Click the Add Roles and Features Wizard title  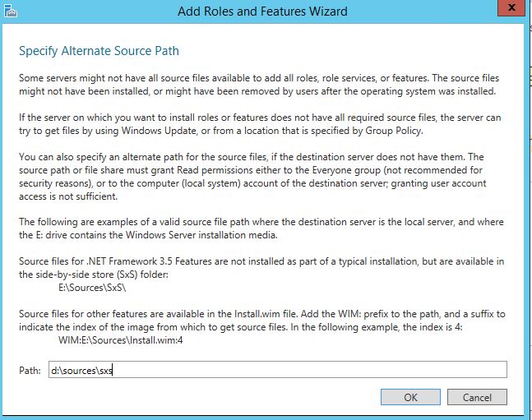[x=262, y=12]
